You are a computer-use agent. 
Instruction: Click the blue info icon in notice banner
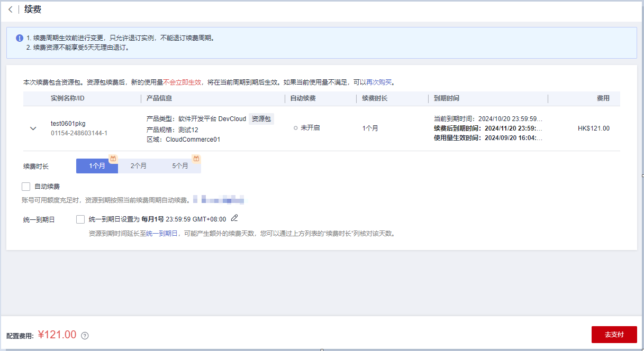tap(20, 38)
